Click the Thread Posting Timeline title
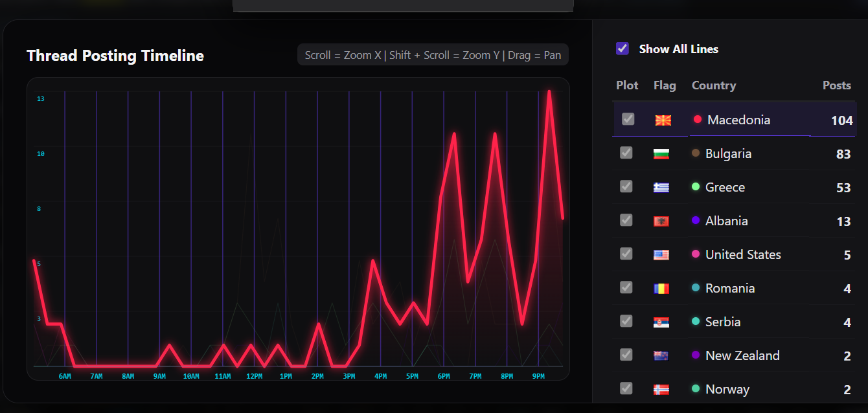868x413 pixels. click(x=115, y=56)
